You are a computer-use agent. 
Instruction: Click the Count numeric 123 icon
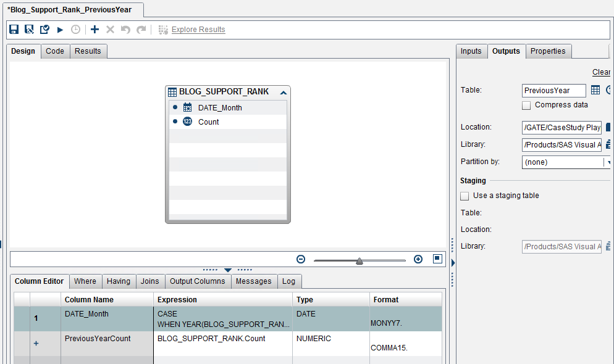(x=188, y=122)
